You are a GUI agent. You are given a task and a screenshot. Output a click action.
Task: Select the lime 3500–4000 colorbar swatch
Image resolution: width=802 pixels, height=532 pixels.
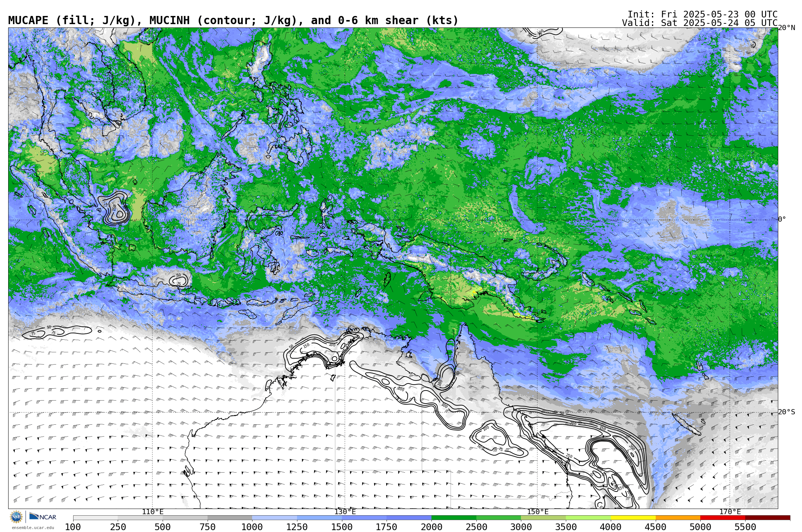coord(588,518)
